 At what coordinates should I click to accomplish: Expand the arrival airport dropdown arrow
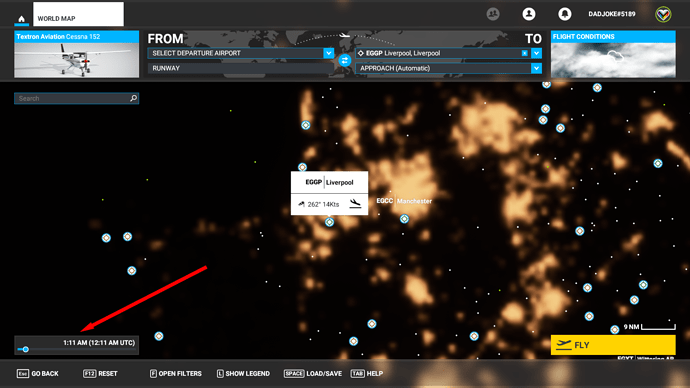[x=536, y=53]
